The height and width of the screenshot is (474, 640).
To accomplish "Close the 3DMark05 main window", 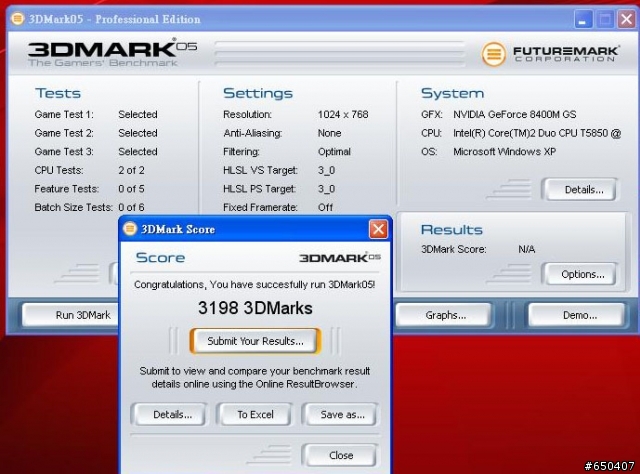I will [x=627, y=19].
